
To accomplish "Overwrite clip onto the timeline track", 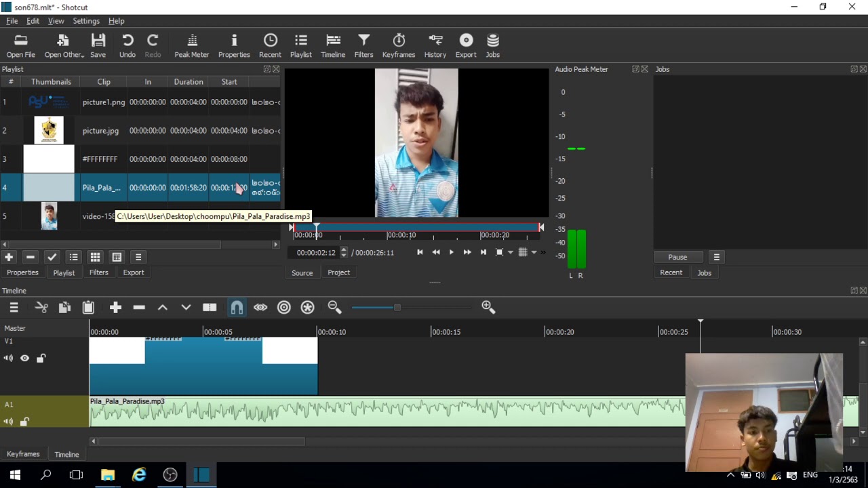I will [186, 308].
